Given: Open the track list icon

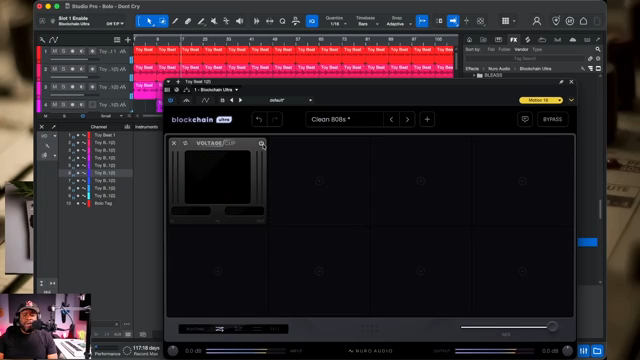Looking at the screenshot, I should pos(117,40).
